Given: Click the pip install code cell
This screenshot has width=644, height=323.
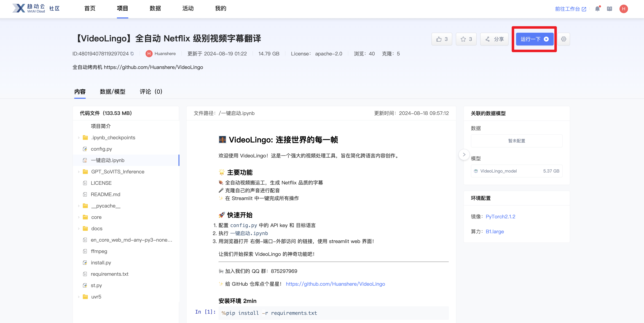Looking at the screenshot, I should click(334, 313).
